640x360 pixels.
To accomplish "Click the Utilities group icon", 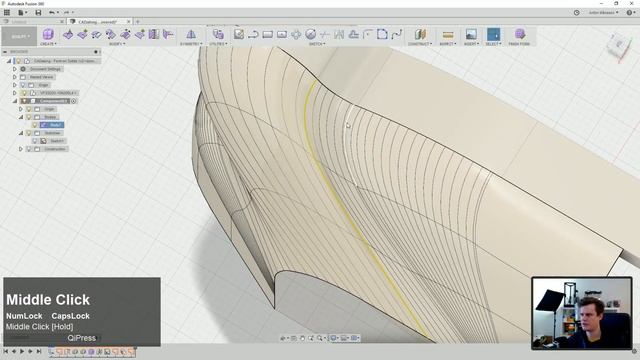I will (218, 34).
